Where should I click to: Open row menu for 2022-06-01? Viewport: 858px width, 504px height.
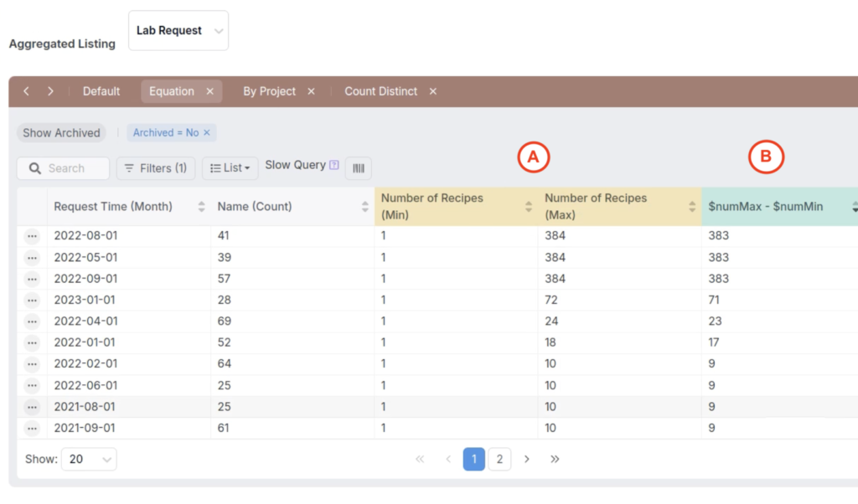tap(33, 386)
